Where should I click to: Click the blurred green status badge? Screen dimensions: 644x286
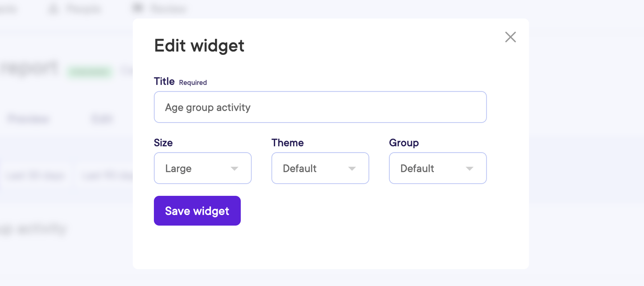[x=90, y=71]
